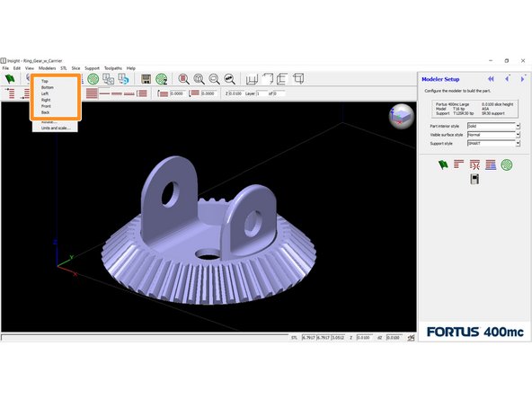This screenshot has width=532, height=399.
Task: Click the floppy disk save icon
Action: tap(146, 79)
